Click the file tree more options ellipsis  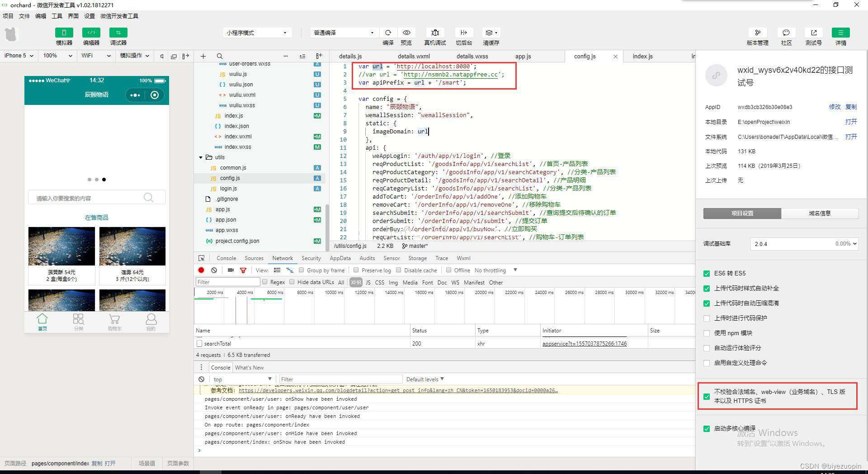(x=286, y=56)
